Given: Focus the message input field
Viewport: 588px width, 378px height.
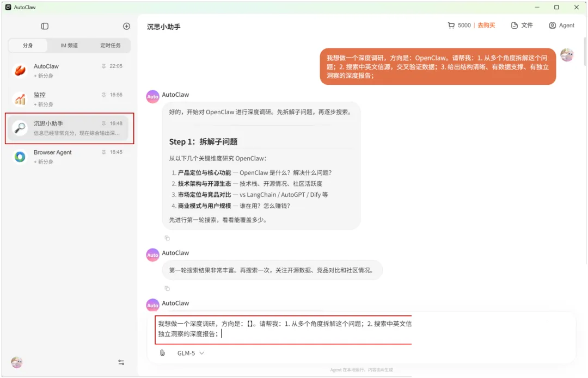Looking at the screenshot, I should [x=284, y=330].
